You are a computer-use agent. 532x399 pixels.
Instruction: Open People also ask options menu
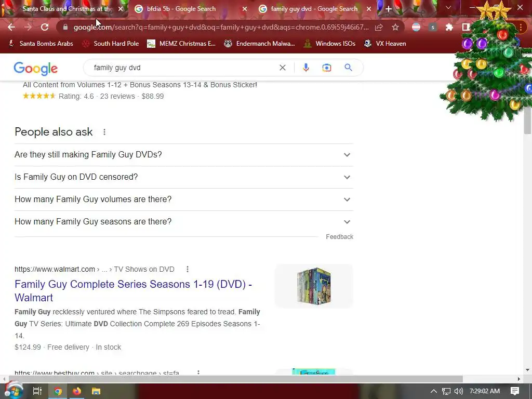[x=104, y=132]
